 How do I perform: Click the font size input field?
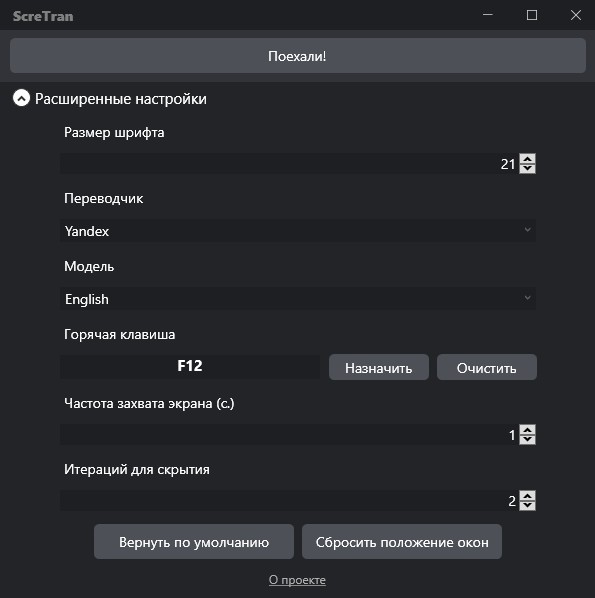[x=289, y=164]
